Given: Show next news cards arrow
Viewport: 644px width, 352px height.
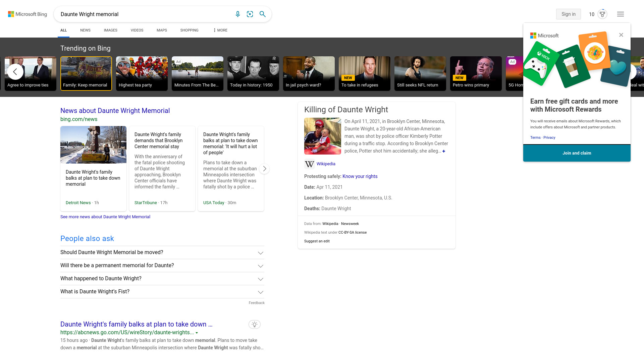Looking at the screenshot, I should [265, 169].
